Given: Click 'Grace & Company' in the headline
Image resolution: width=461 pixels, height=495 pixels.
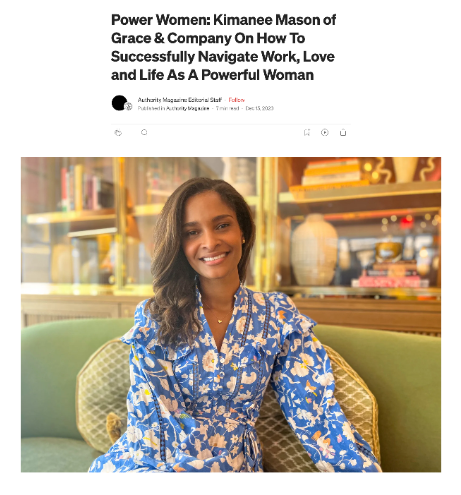Looking at the screenshot, I should [x=171, y=38].
